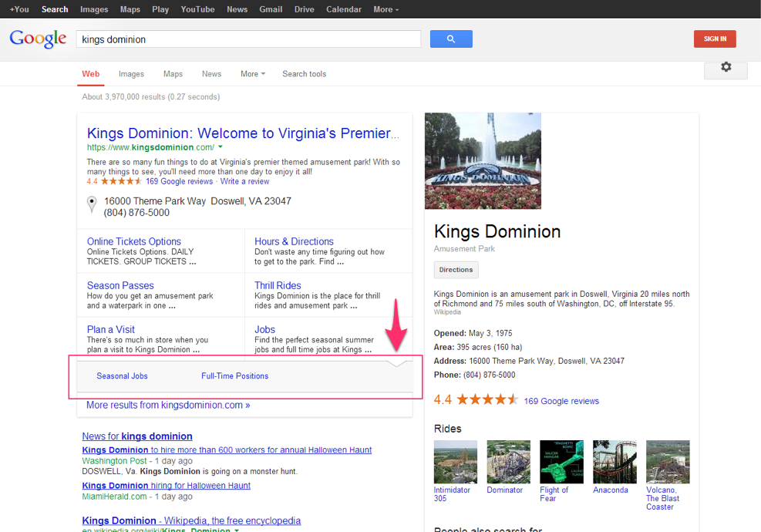Open Gmail in the top bar
761x532 pixels.
pyautogui.click(x=271, y=9)
